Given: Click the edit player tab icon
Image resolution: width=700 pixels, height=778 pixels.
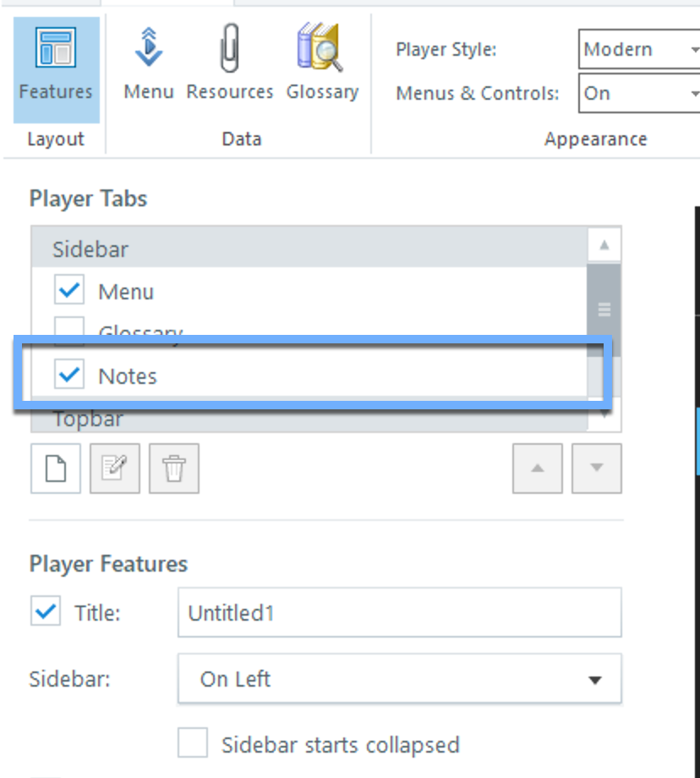Looking at the screenshot, I should pyautogui.click(x=115, y=468).
